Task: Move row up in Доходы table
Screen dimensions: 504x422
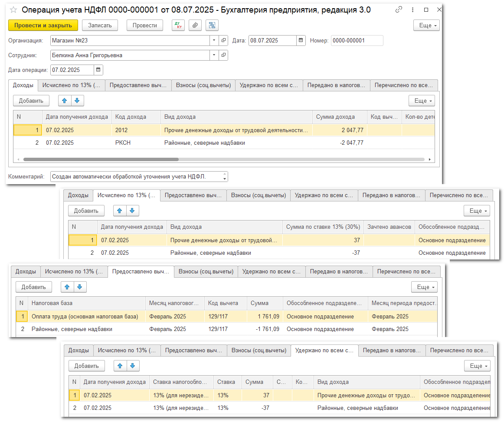Action: [x=65, y=101]
